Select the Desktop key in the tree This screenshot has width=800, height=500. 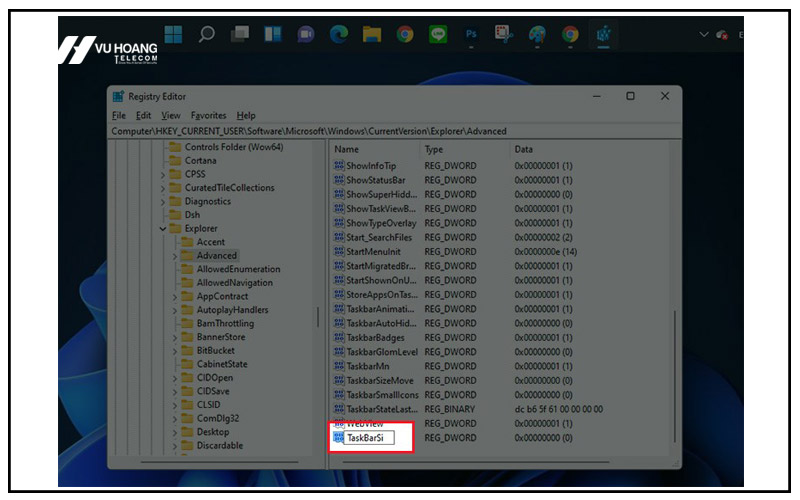[212, 432]
